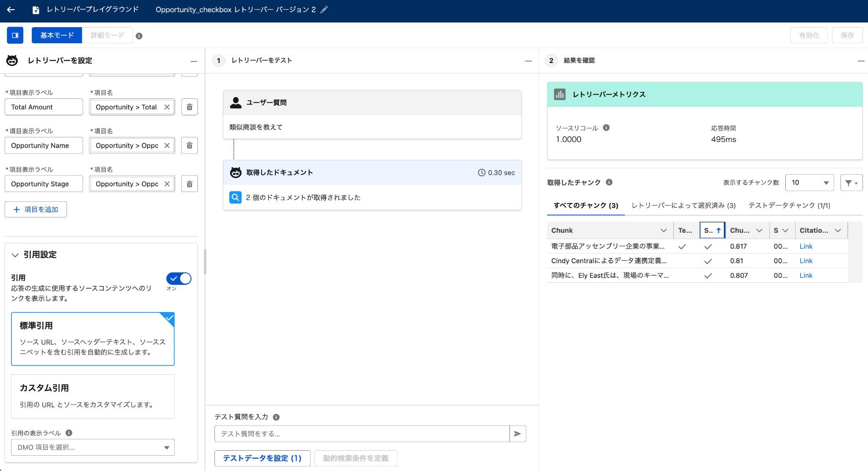
Task: Select the 標準引用 option card
Action: tap(93, 339)
